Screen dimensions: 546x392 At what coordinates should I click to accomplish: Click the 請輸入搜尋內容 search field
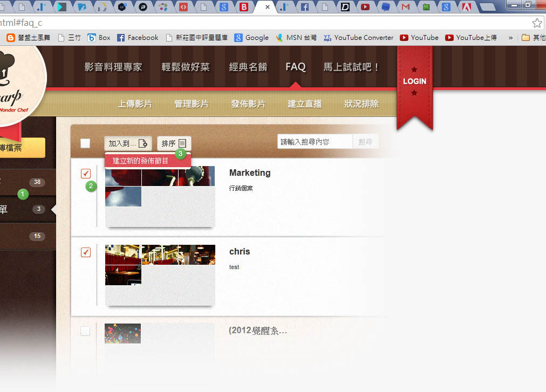pos(315,142)
